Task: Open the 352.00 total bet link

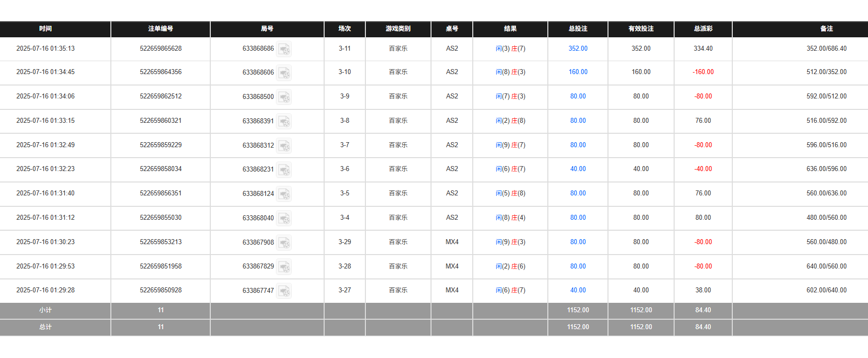Action: pyautogui.click(x=578, y=49)
